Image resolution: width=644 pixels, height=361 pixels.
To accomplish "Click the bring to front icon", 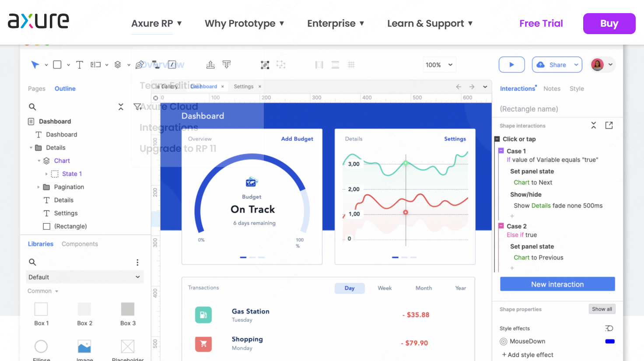I will 210,65.
